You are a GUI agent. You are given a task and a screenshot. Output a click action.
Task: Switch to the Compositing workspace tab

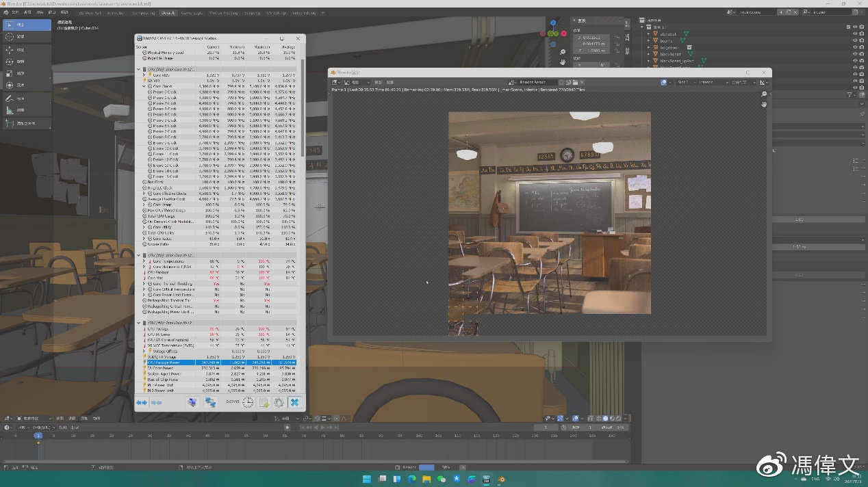(143, 12)
